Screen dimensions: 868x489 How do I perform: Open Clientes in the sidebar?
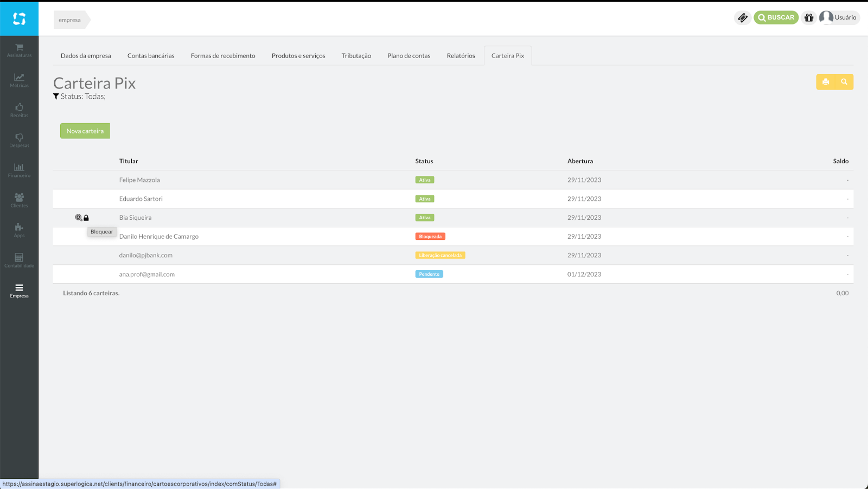point(19,200)
